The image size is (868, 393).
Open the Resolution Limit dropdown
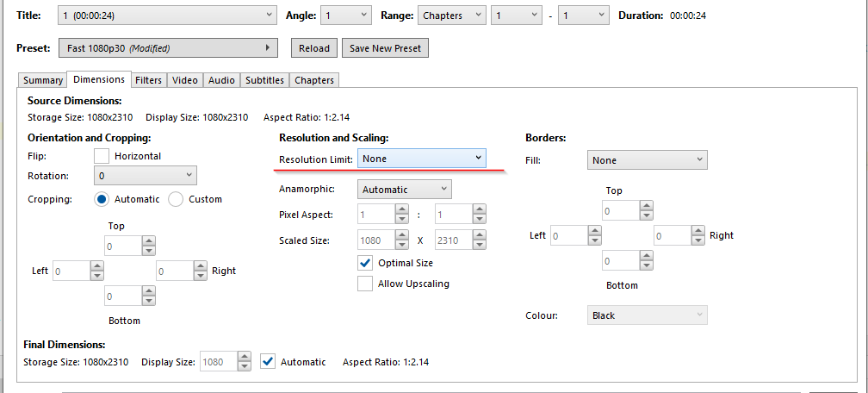tap(422, 158)
